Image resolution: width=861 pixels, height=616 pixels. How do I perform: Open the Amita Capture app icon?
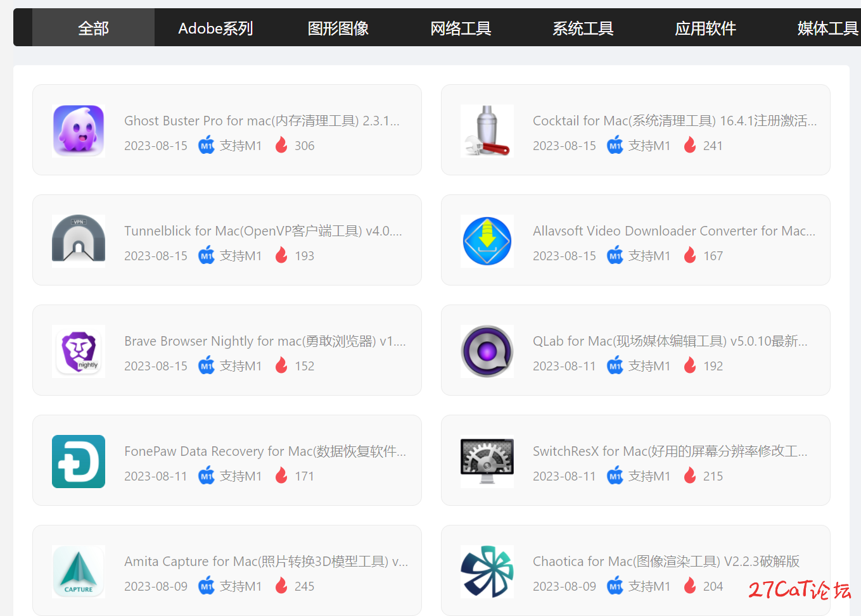tap(79, 571)
